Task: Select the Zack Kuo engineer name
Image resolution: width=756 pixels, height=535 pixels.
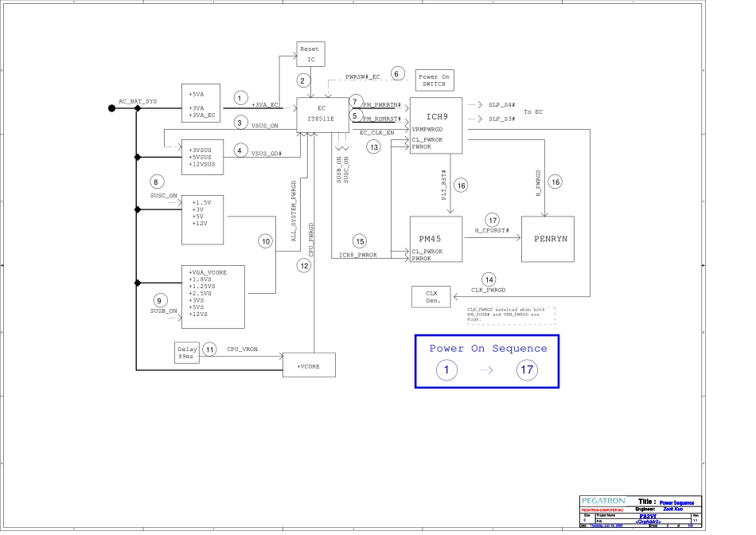Action: 673,509
